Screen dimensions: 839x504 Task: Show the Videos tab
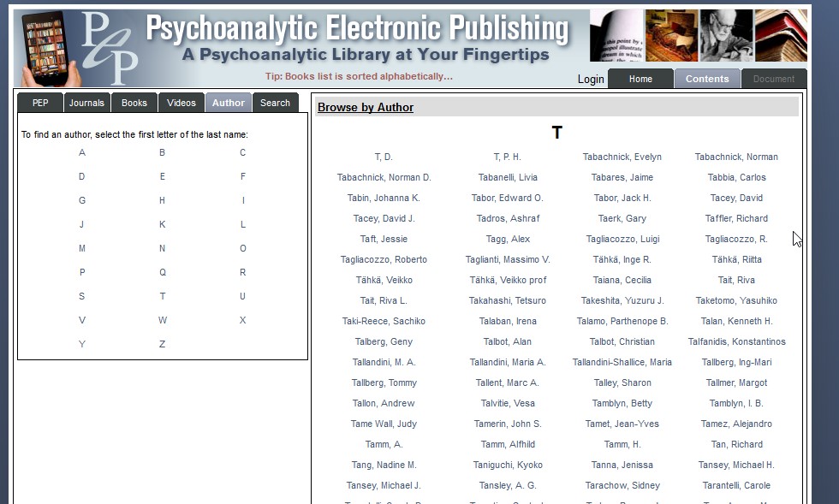click(x=181, y=103)
